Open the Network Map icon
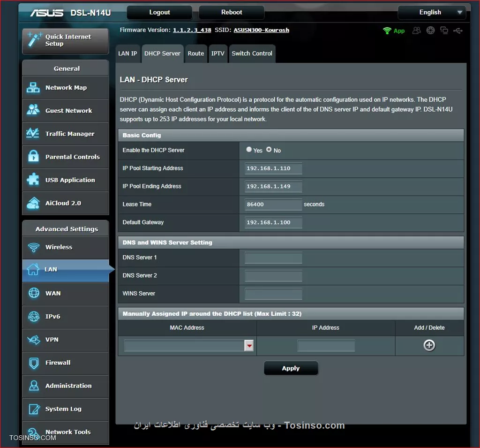480x448 pixels. pyautogui.click(x=33, y=88)
